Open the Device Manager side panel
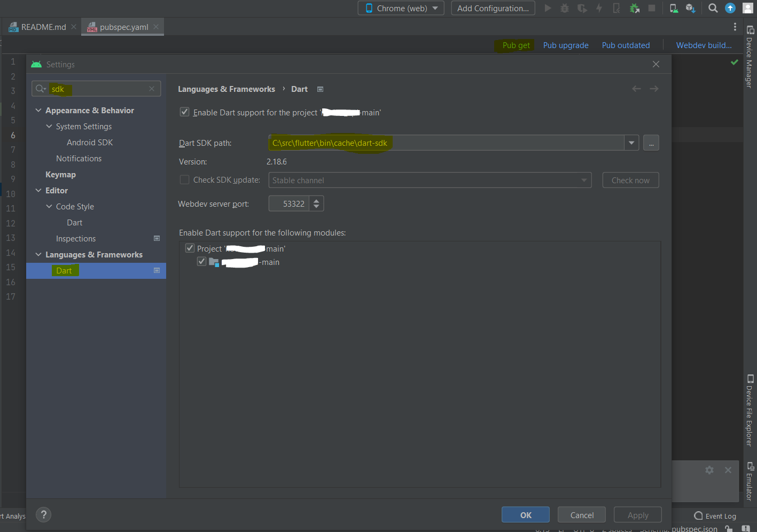Screen dimensions: 757x532 [x=750, y=57]
